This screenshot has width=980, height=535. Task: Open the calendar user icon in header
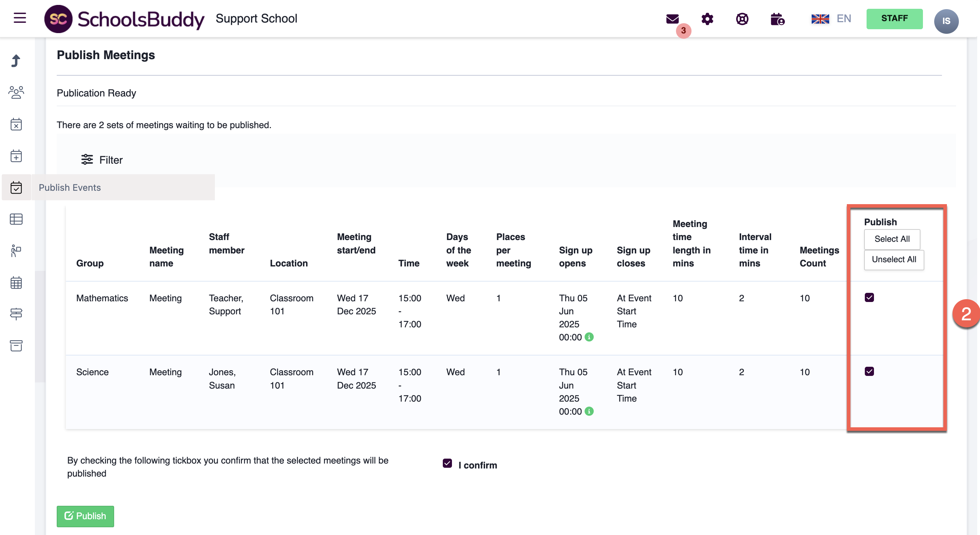point(777,19)
